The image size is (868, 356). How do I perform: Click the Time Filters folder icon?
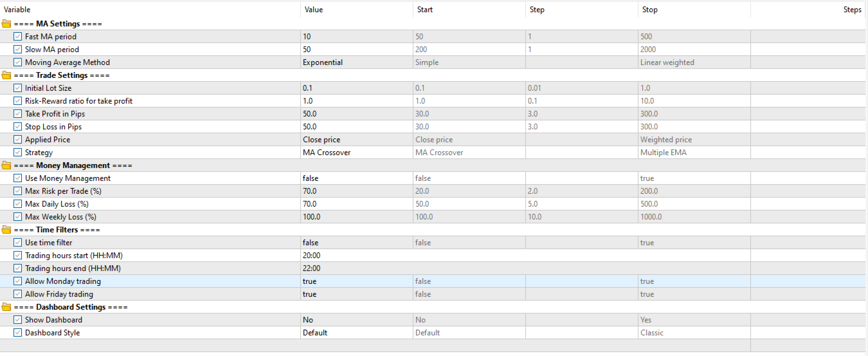click(x=6, y=230)
